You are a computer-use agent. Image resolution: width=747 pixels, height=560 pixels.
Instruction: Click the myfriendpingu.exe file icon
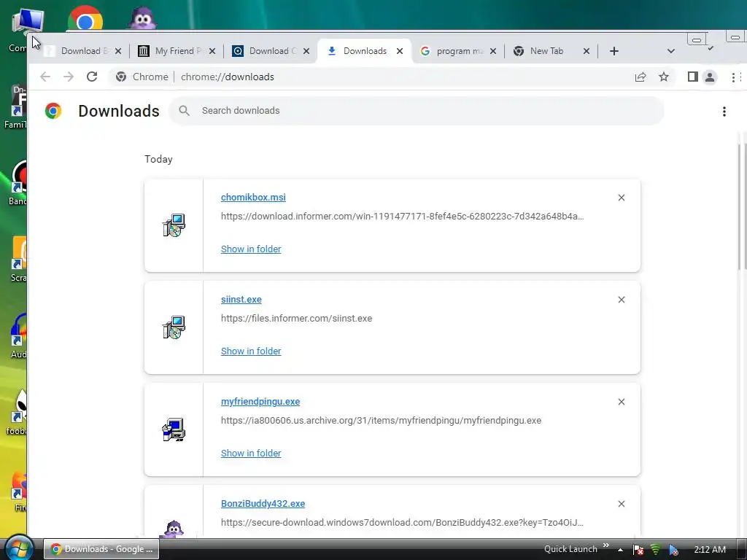(x=174, y=429)
